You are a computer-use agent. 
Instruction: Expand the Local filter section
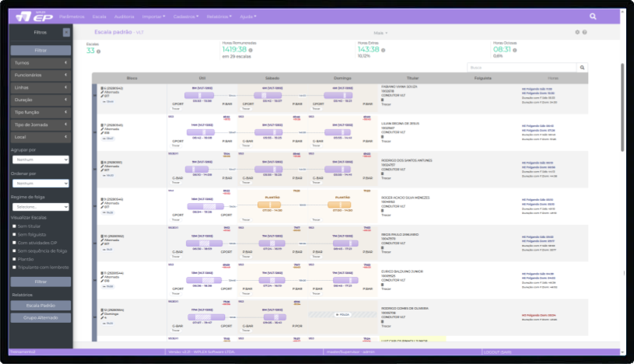(40, 137)
